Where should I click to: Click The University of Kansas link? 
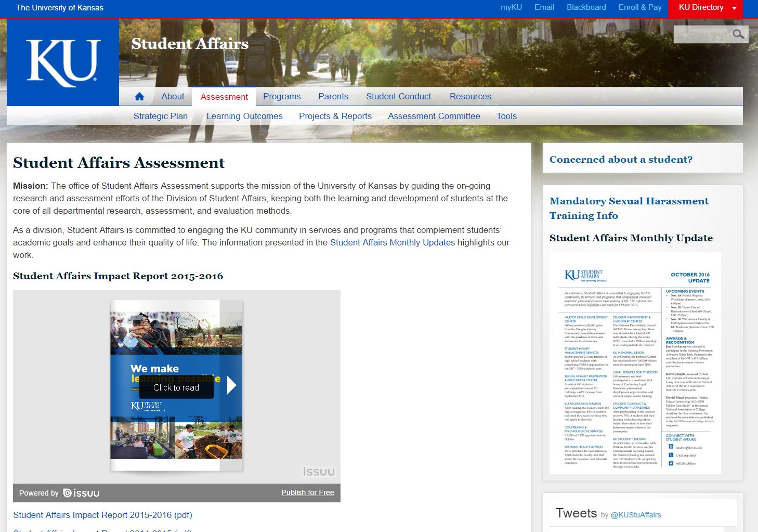click(x=60, y=8)
